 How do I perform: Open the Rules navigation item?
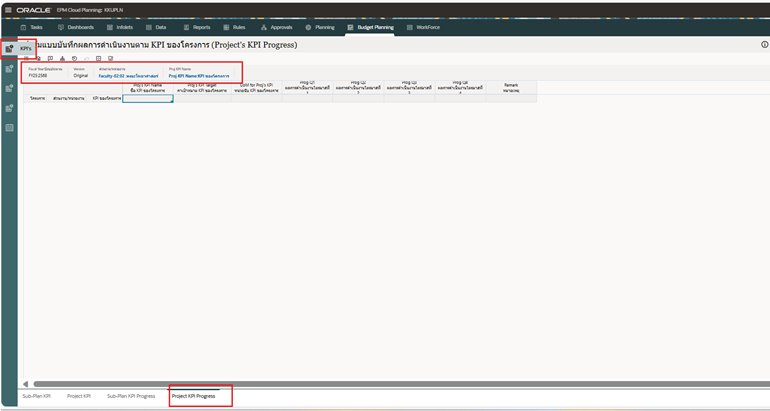pos(229,27)
